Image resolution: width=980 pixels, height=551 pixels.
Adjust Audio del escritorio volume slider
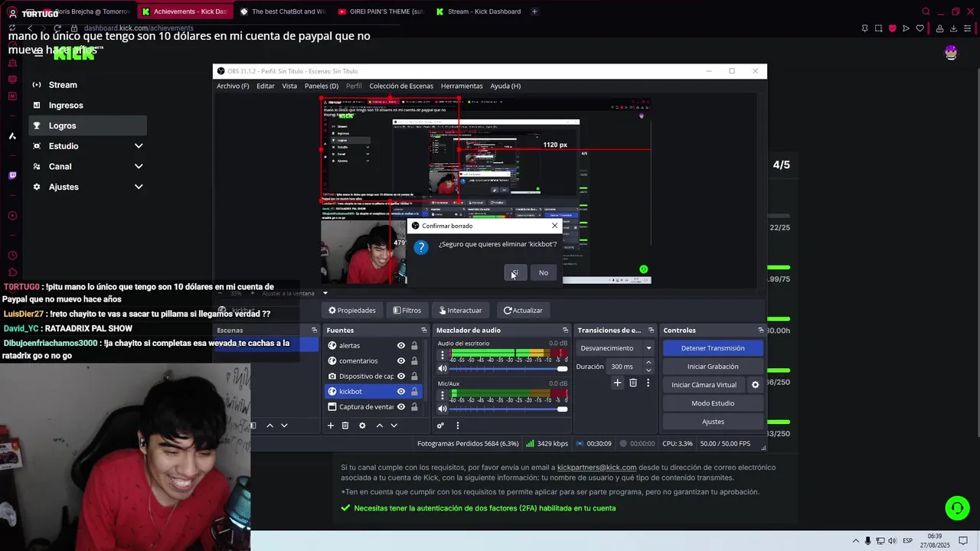pyautogui.click(x=510, y=369)
